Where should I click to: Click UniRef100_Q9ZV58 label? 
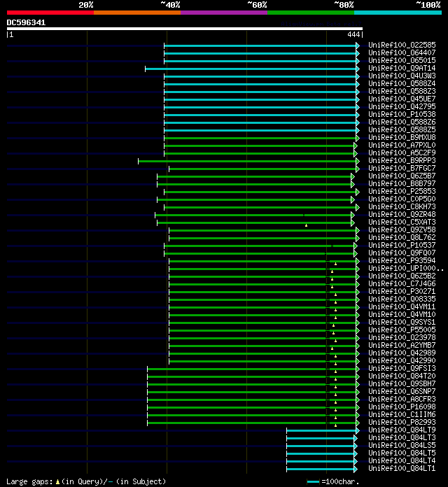pyautogui.click(x=402, y=230)
